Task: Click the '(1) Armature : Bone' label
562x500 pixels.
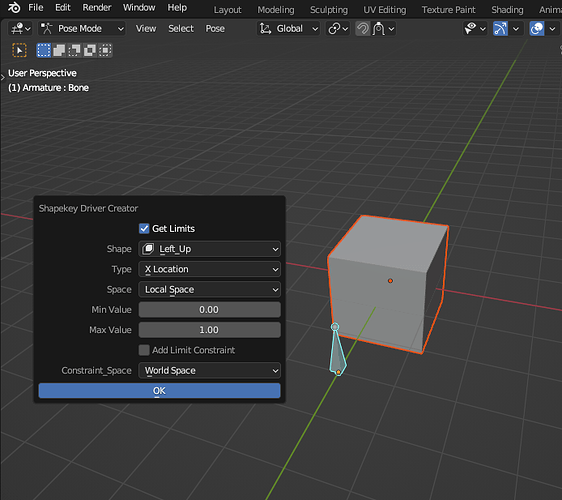Action: tap(48, 88)
